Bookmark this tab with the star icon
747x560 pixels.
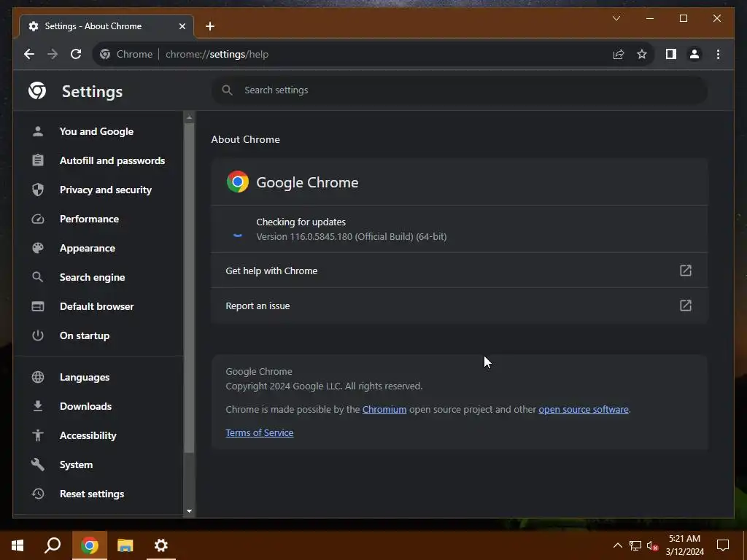(642, 54)
